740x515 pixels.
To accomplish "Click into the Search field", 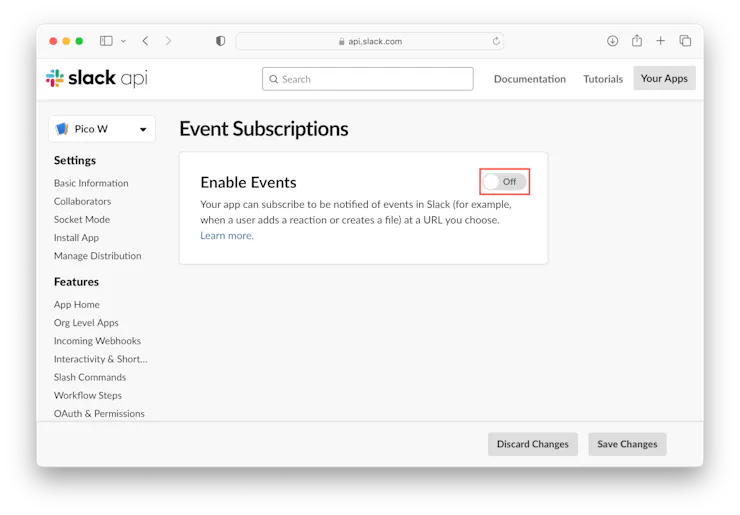I will pyautogui.click(x=368, y=79).
